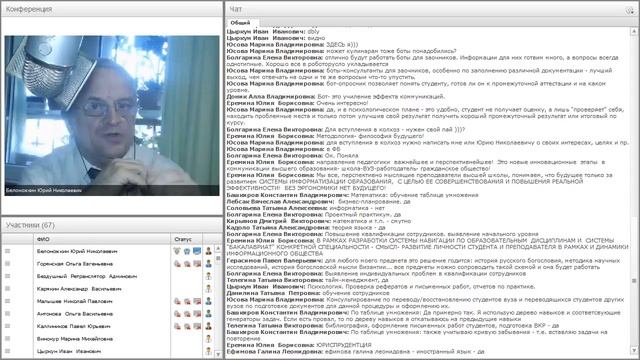The height and width of the screenshot is (360, 640).
Task: Open row menu handle for Белоножкин Юрий Николаевич
Action: pyautogui.click(x=7, y=251)
